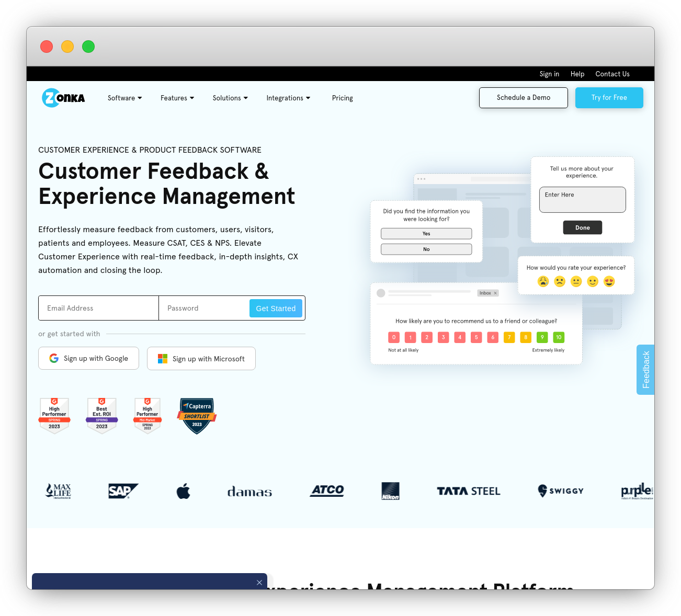The width and height of the screenshot is (681, 616).
Task: Click the Customer Feedback & Experience Management heading
Action: click(x=167, y=184)
